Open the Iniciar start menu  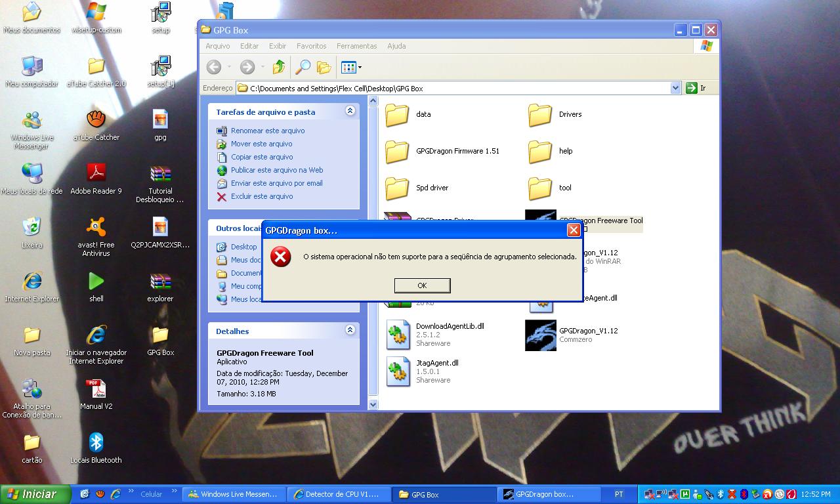35,494
